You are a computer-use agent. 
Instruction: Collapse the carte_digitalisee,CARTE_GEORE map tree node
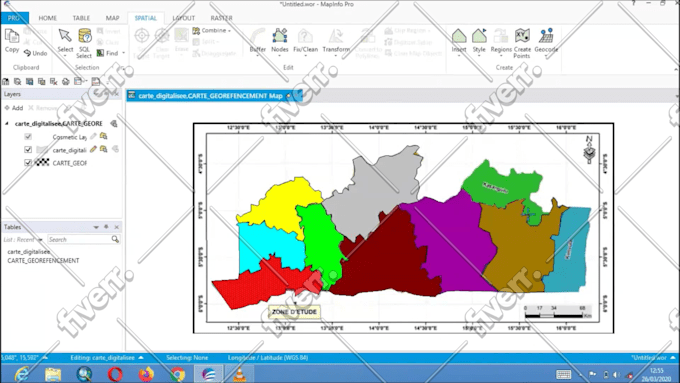point(7,124)
